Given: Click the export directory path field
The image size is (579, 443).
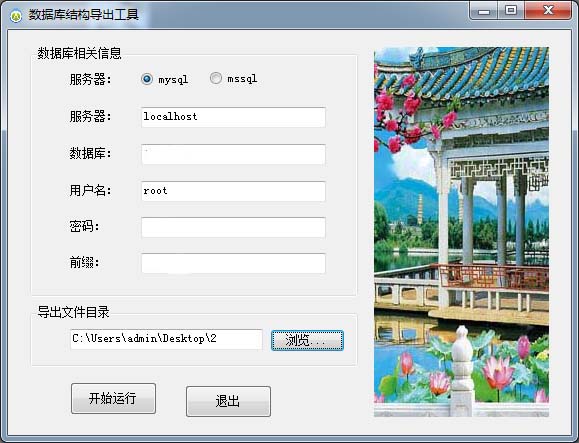Looking at the screenshot, I should (x=166, y=339).
